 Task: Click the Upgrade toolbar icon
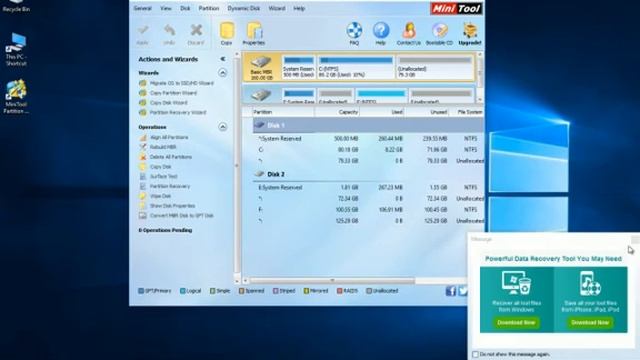(x=470, y=33)
